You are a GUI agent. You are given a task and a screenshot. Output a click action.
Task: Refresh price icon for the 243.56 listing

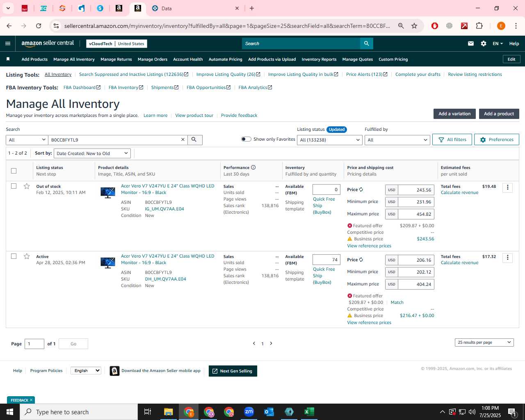[x=361, y=190]
